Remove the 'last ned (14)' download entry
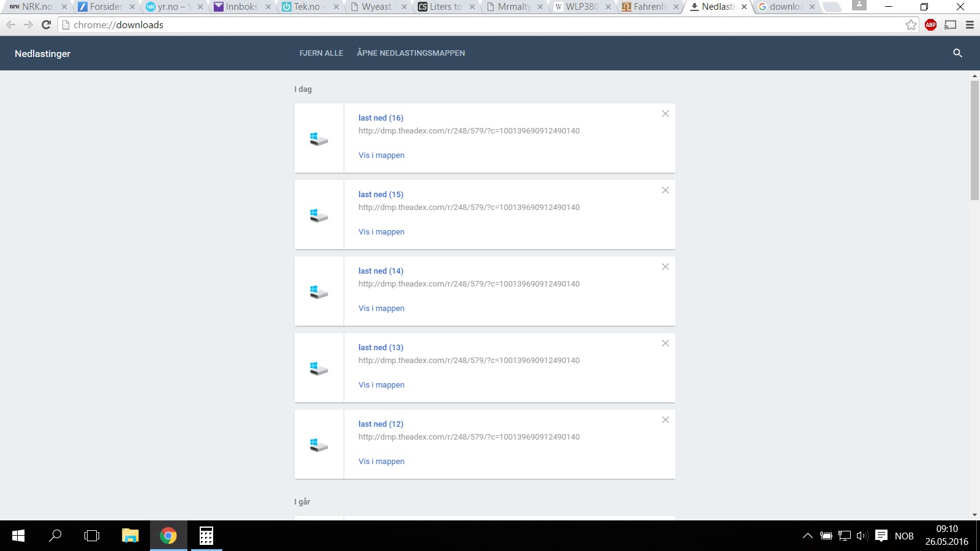The width and height of the screenshot is (980, 551). [665, 267]
